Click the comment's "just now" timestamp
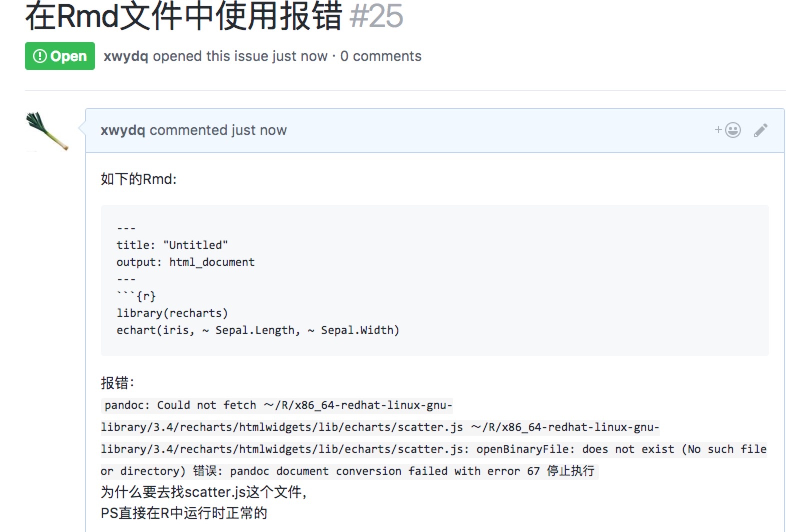Screen dimensions: 786x532 click(x=259, y=130)
